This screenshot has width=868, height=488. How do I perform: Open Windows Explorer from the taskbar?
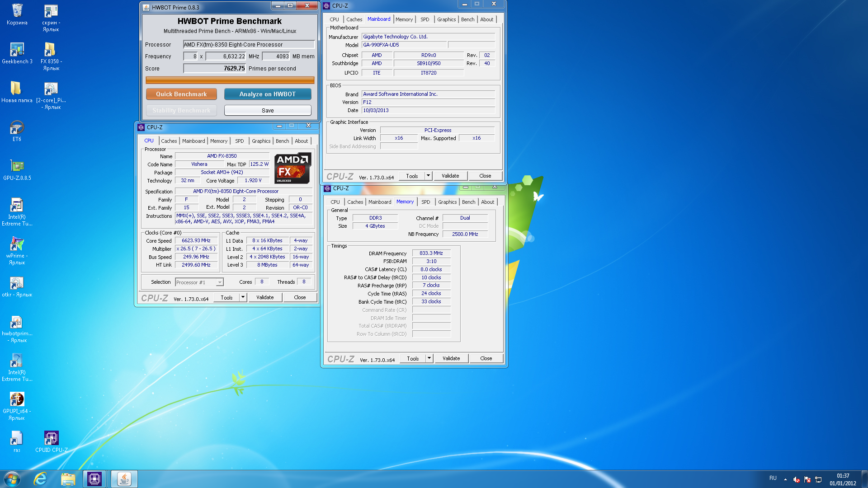(68, 479)
